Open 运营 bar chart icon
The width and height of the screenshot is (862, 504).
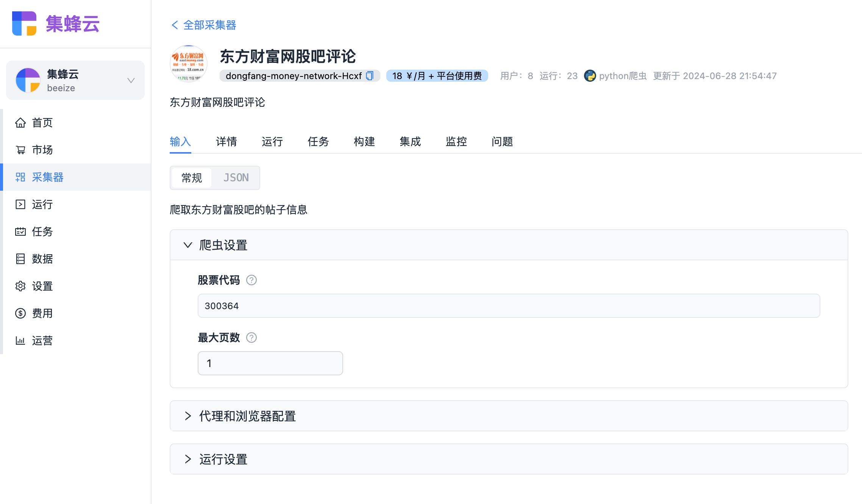click(20, 341)
